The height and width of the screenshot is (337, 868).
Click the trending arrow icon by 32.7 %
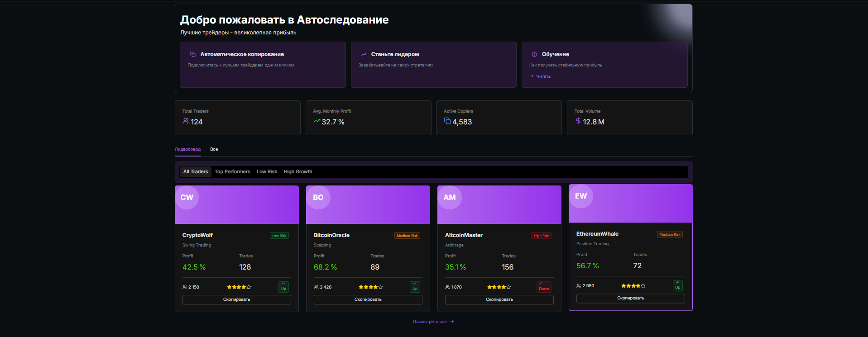click(x=317, y=121)
